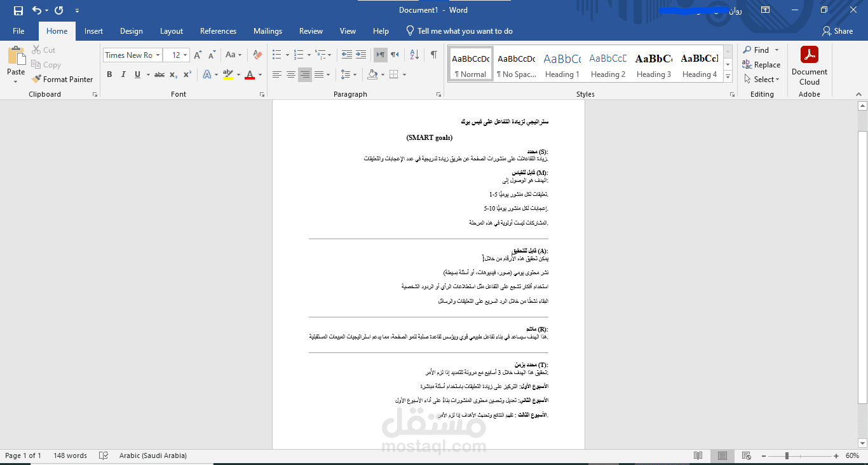Toggle underline formatting
Screen dimensions: 868x465
137,74
